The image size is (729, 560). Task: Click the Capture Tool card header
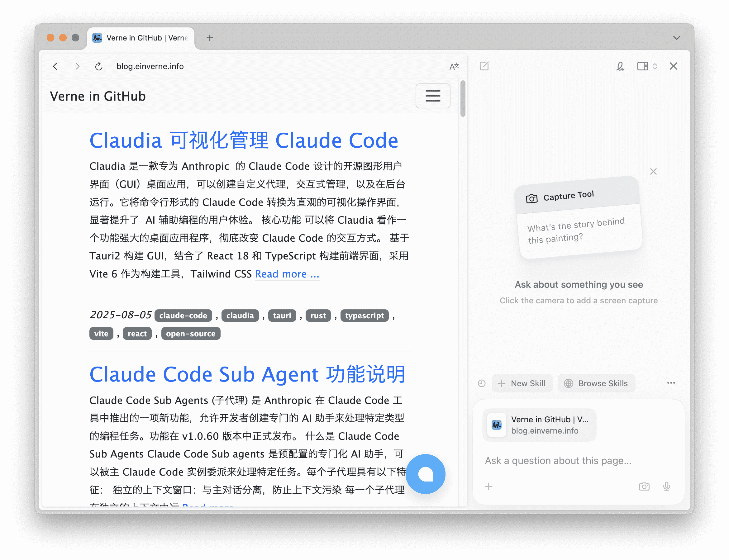(x=577, y=195)
